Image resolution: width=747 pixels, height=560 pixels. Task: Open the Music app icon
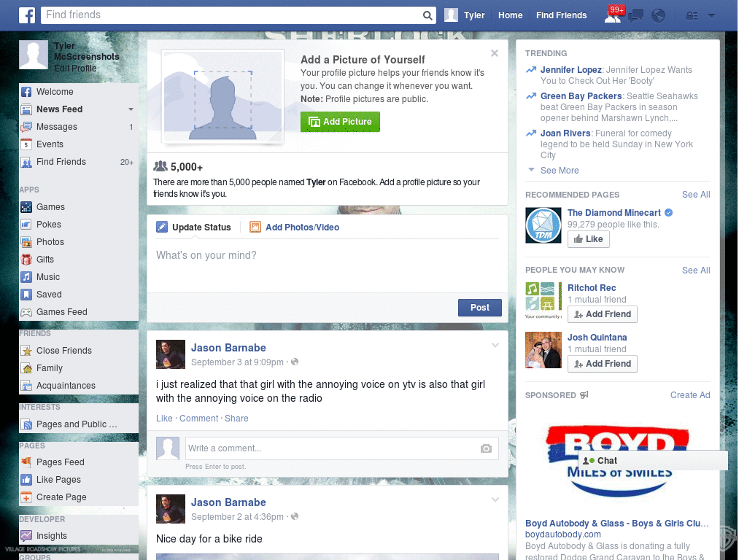[26, 277]
